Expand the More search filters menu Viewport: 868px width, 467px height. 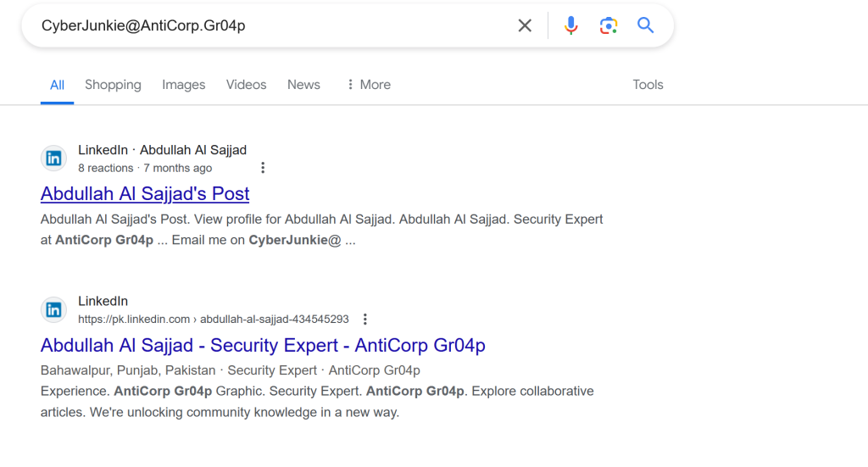(x=369, y=85)
